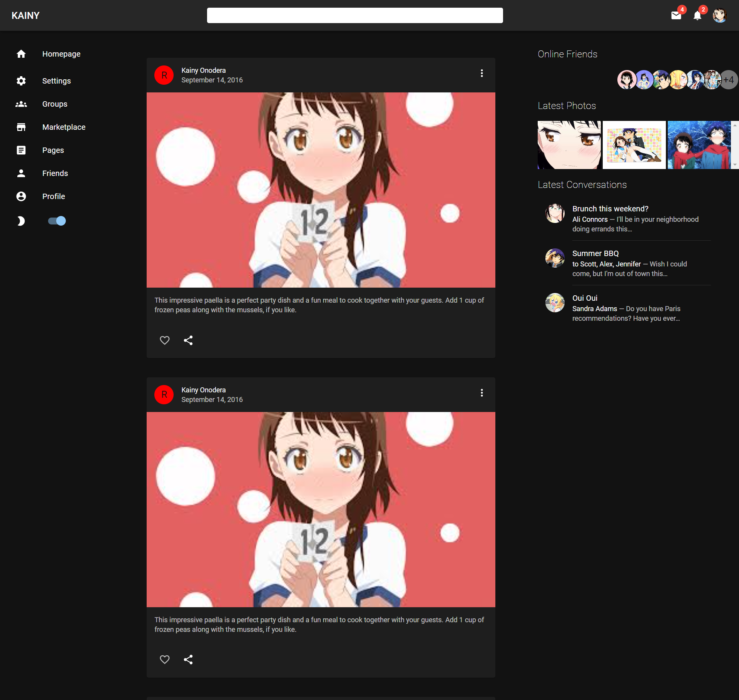Open the Brunch this weekend? conversation
The height and width of the screenshot is (700, 739).
[x=628, y=218]
